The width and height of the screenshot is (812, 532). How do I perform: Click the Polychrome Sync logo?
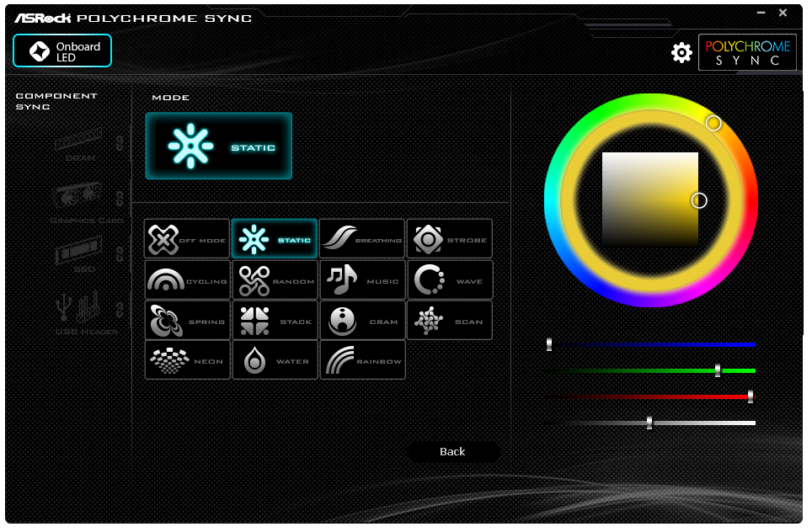pyautogui.click(x=747, y=52)
